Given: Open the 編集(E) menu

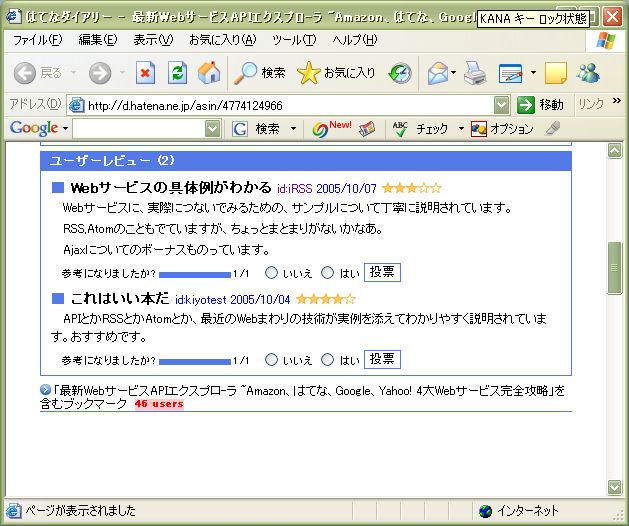Looking at the screenshot, I should pyautogui.click(x=98, y=40).
